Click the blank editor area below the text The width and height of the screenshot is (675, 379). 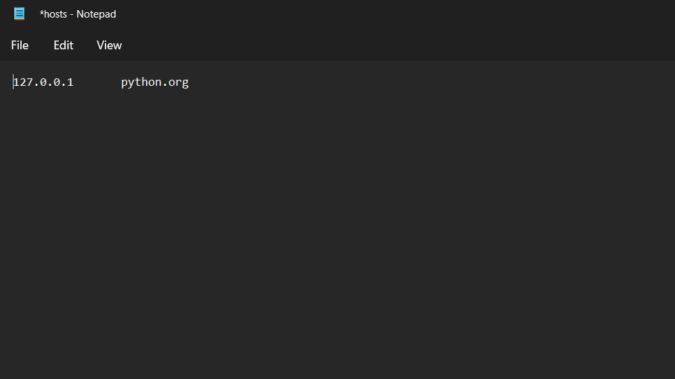[338, 233]
